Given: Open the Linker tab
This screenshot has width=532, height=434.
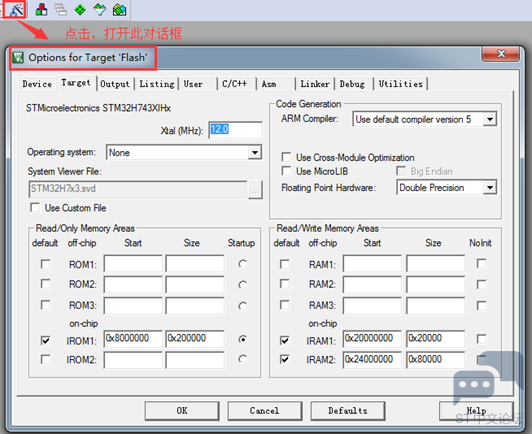Looking at the screenshot, I should [x=315, y=84].
